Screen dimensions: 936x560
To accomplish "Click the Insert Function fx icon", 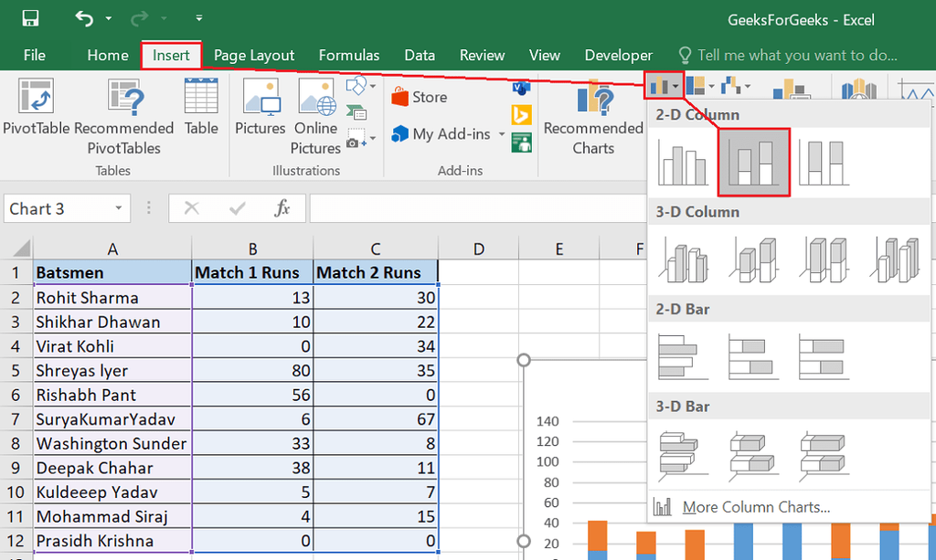I will (x=282, y=208).
